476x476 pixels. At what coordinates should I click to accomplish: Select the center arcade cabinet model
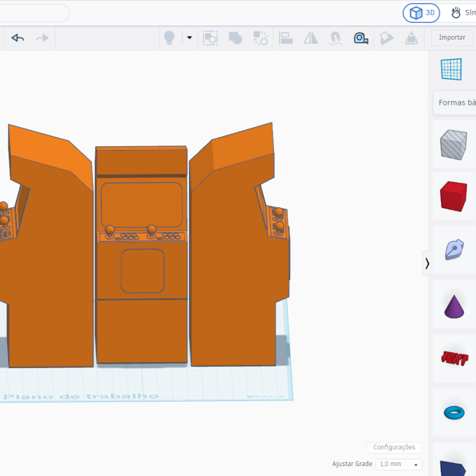coord(142,255)
